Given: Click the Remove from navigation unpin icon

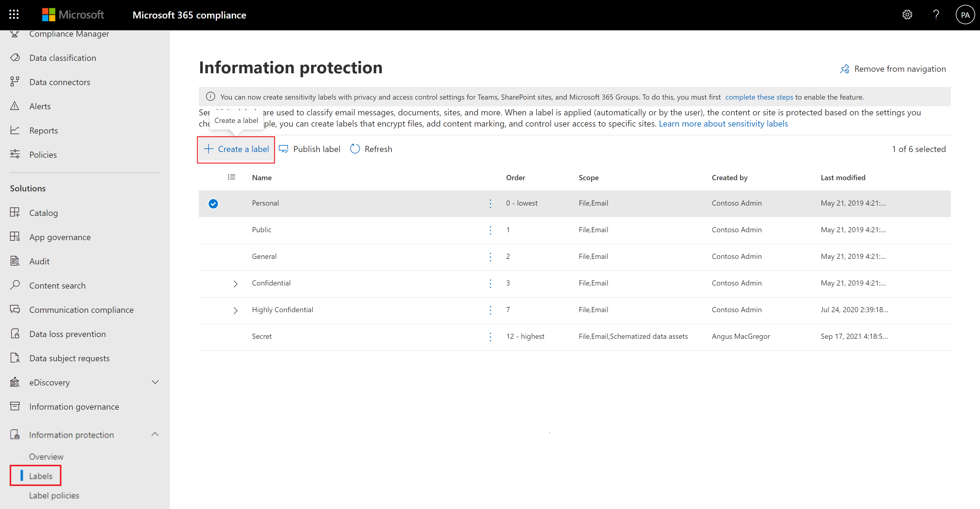Looking at the screenshot, I should 844,69.
